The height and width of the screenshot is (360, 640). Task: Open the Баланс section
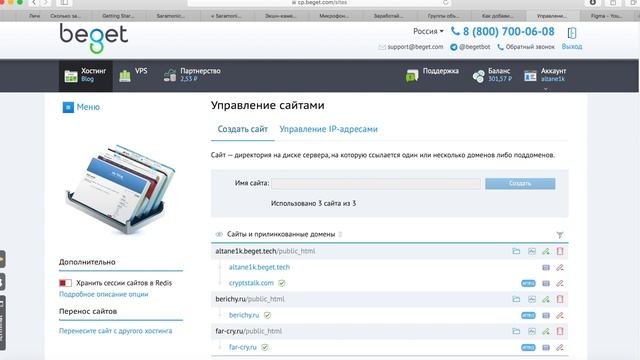click(492, 76)
